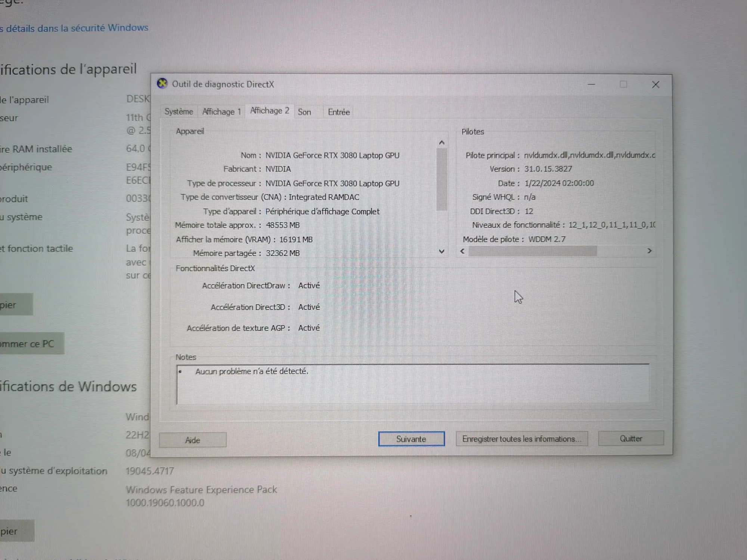Click Windows Feature Experience Pack text in Settings

(x=201, y=489)
